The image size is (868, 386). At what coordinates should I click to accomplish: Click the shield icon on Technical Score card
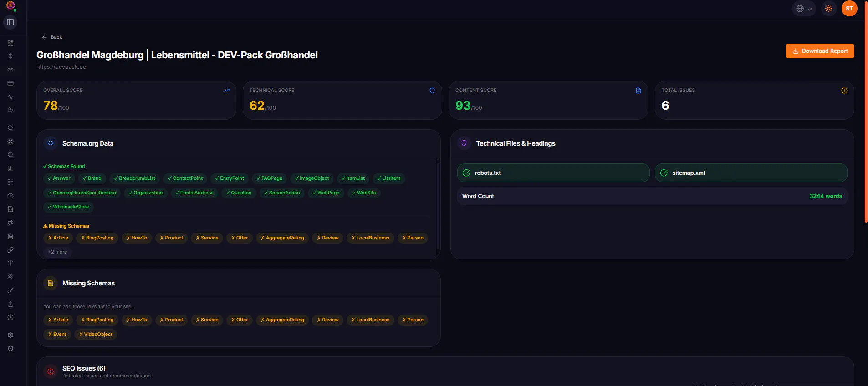click(x=432, y=91)
